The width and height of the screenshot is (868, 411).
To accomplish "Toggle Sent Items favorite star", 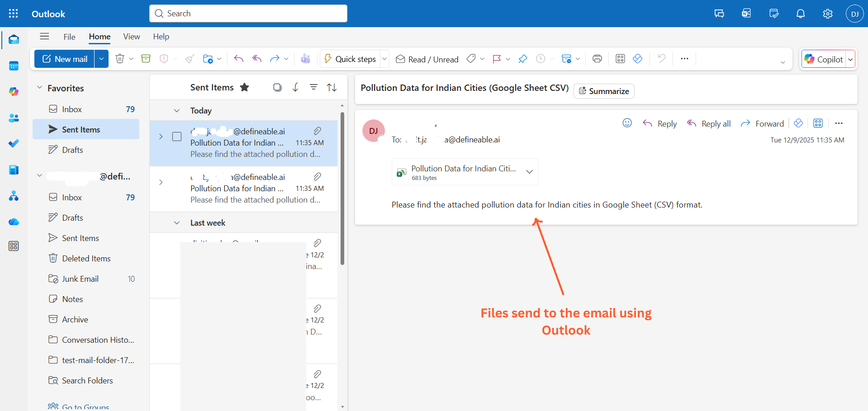I will click(244, 87).
